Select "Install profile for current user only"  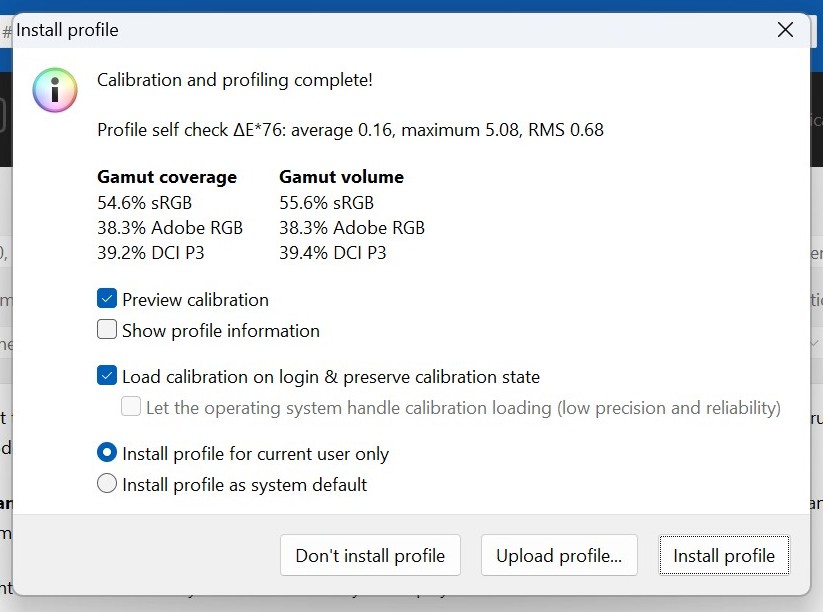click(107, 452)
